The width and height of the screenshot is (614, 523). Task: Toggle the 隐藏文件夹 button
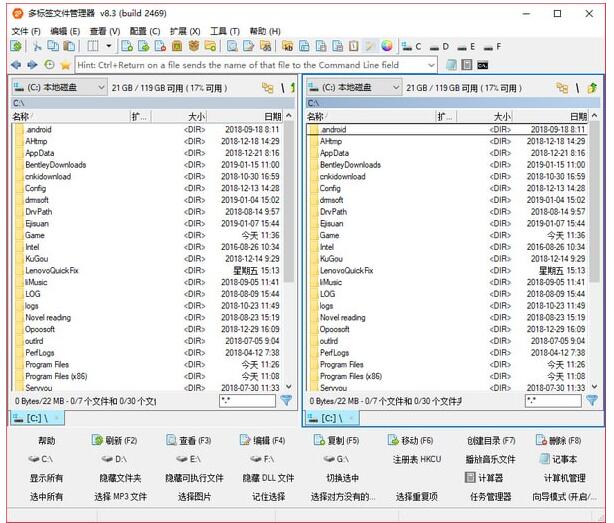coord(120,478)
